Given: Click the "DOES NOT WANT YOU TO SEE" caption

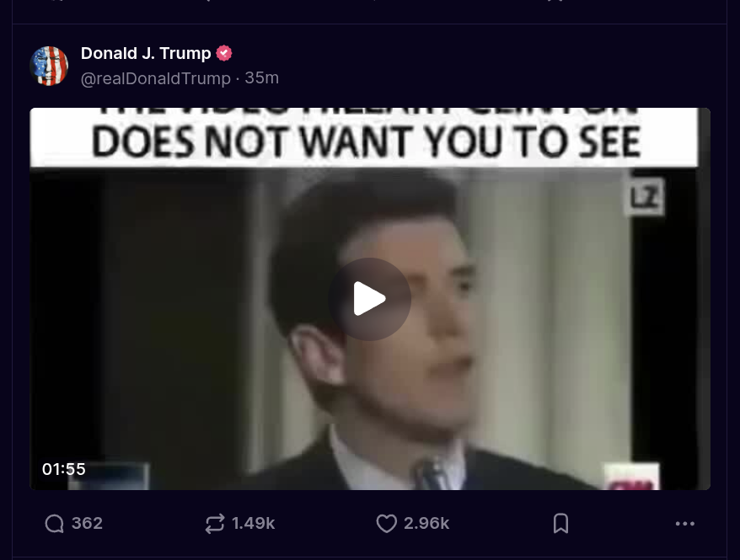Looking at the screenshot, I should [x=367, y=142].
